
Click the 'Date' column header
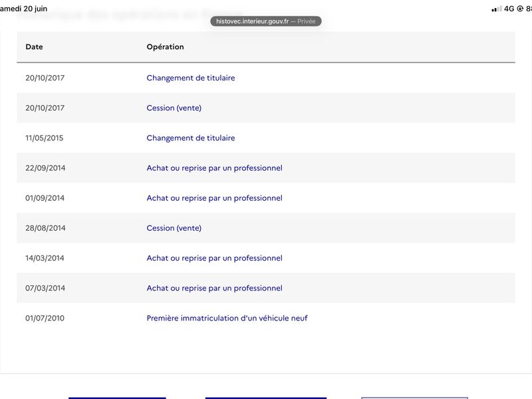pos(35,47)
